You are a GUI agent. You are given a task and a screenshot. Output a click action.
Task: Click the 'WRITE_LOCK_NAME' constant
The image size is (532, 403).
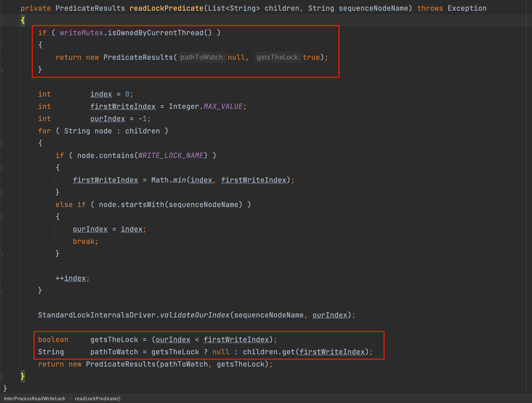[x=171, y=156]
